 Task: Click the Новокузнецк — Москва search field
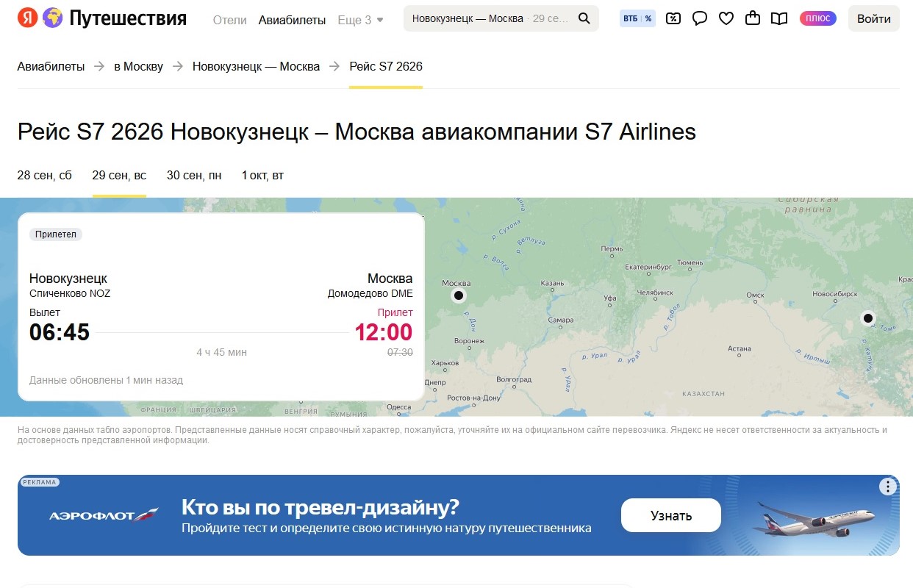(x=489, y=19)
